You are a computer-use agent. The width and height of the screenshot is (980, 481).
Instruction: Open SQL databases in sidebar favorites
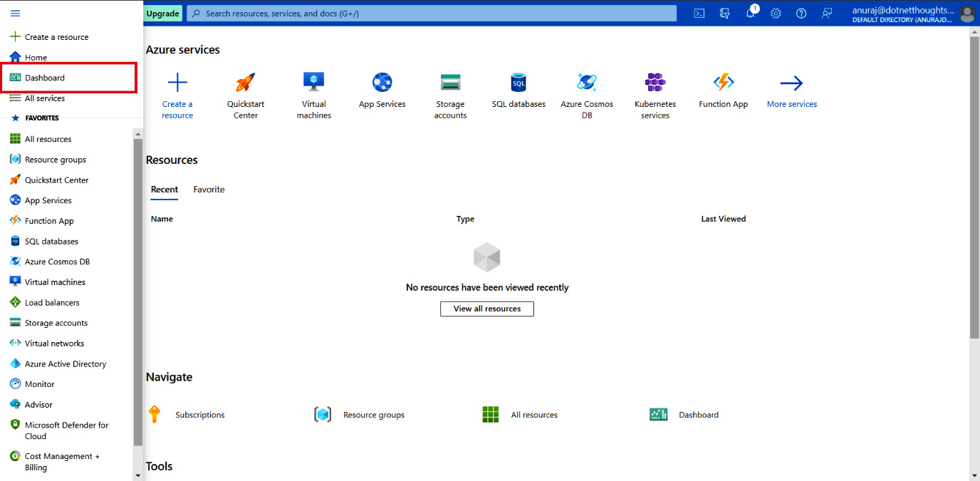[x=43, y=242]
